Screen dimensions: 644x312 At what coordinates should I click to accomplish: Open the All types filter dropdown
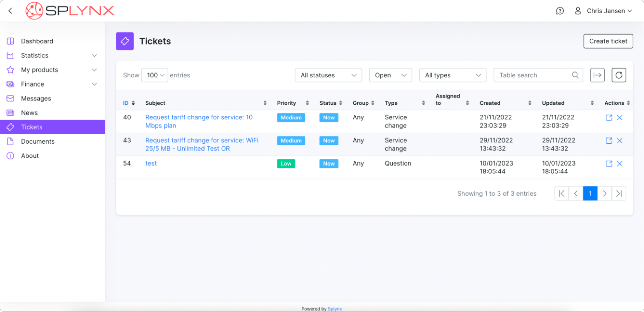pos(453,75)
